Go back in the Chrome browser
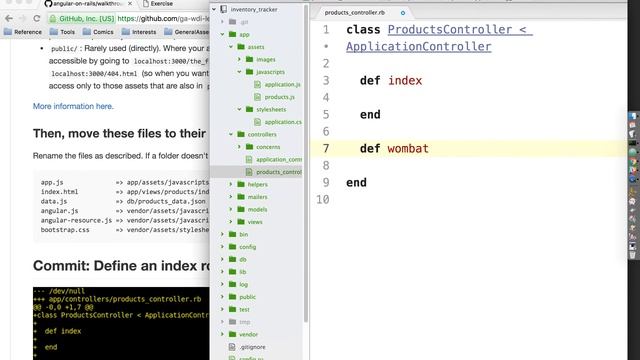This screenshot has width=640, height=360. (x=9, y=19)
